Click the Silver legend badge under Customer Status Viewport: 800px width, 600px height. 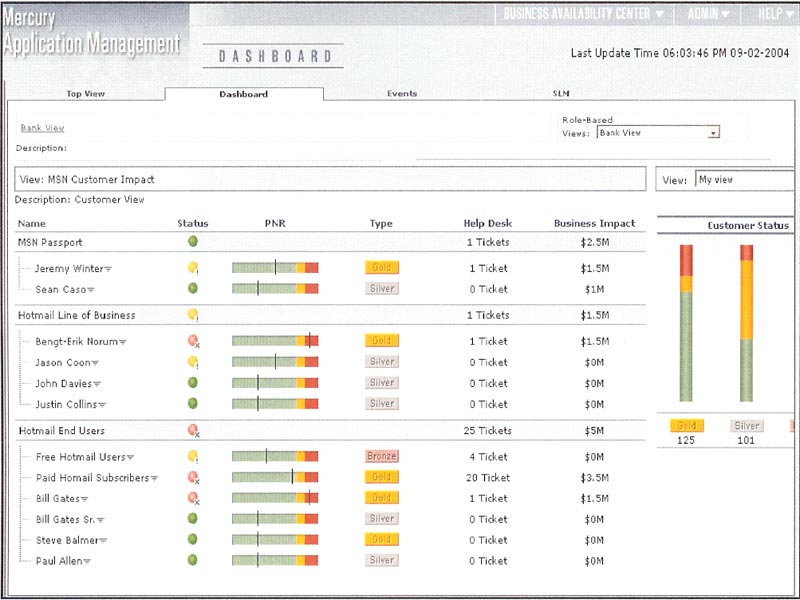(x=747, y=425)
